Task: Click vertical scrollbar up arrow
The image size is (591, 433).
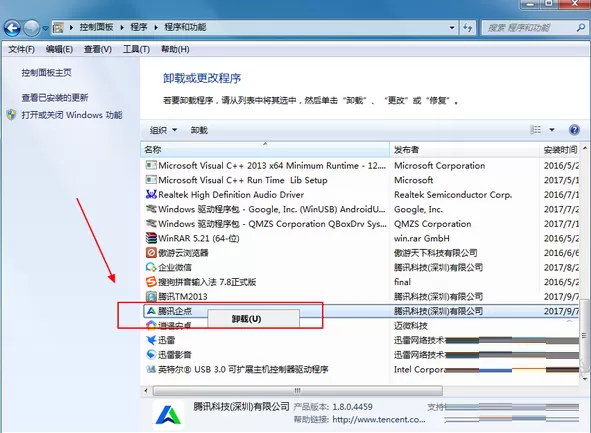Action: tap(585, 148)
